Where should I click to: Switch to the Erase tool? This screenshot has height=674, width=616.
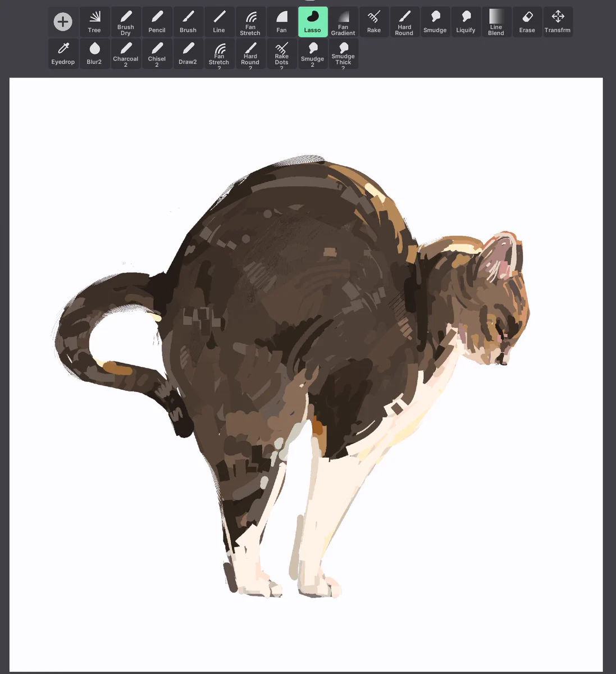tap(527, 22)
